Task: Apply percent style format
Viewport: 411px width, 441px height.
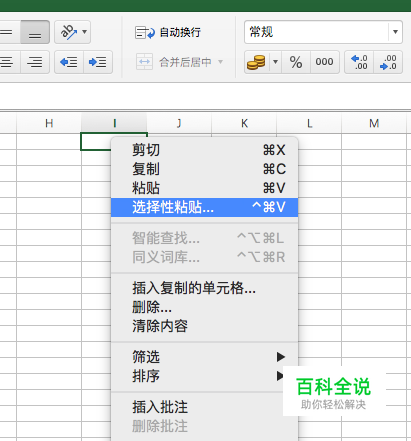Action: (296, 62)
